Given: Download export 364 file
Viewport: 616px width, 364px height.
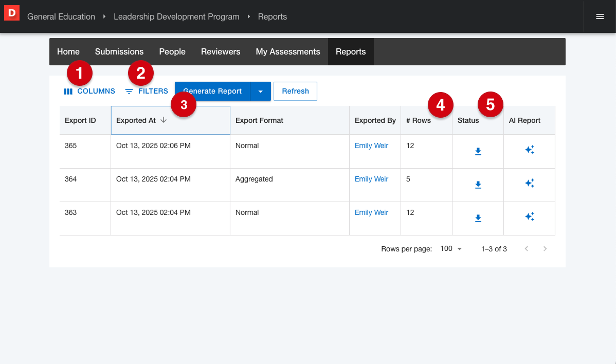Looking at the screenshot, I should coord(478,185).
